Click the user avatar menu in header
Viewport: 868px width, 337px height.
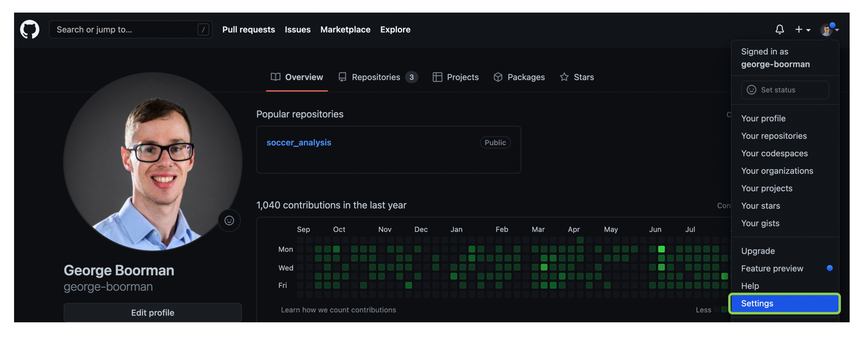pyautogui.click(x=829, y=30)
